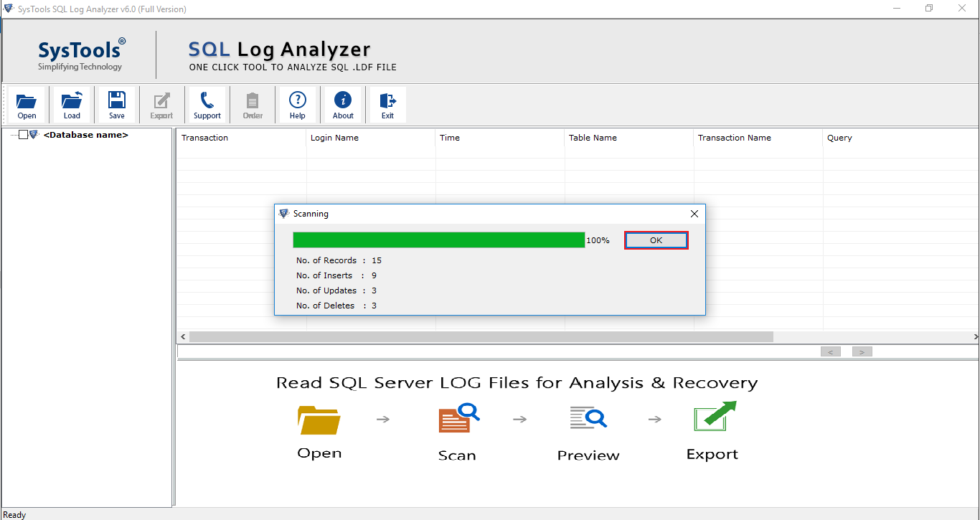Click the Transaction Name column header
980x520 pixels.
point(758,138)
